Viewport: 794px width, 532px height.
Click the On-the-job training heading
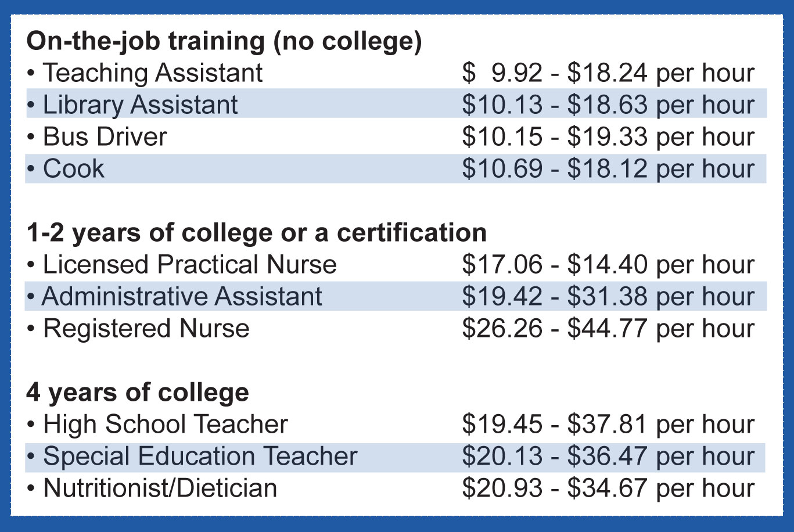224,42
